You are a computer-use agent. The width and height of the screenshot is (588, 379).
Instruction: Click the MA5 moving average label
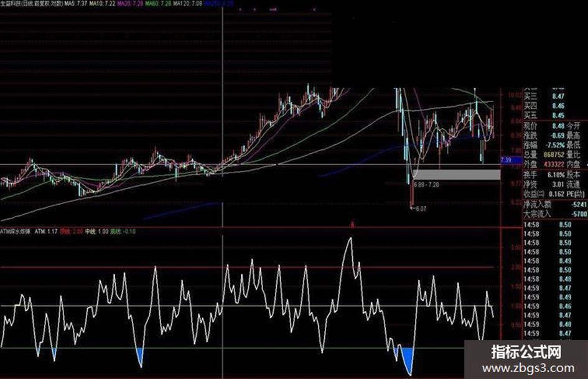tap(76, 3)
